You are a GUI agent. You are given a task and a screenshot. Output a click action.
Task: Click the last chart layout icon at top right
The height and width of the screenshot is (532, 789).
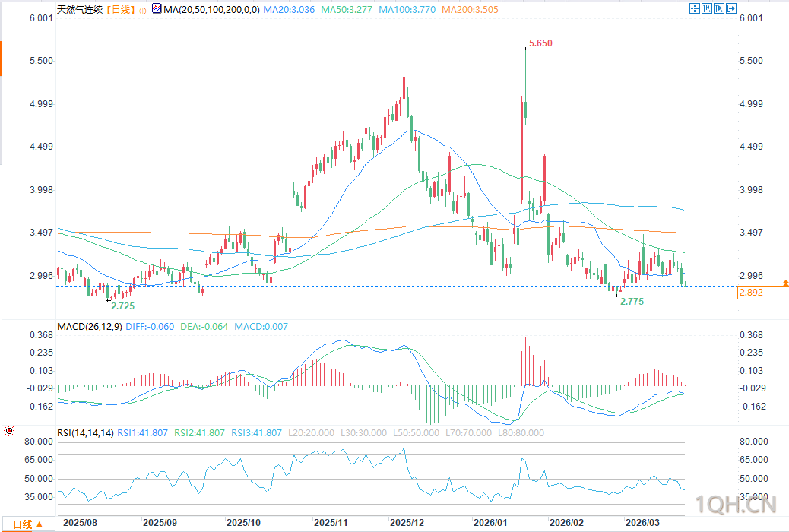pyautogui.click(x=730, y=9)
